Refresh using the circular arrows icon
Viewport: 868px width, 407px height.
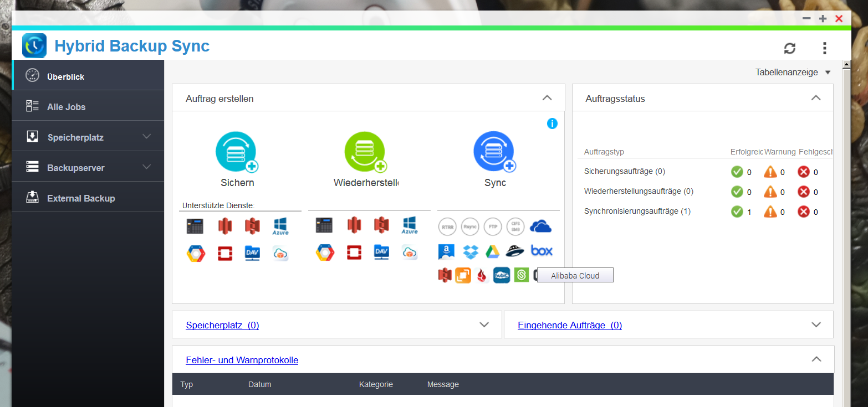(790, 48)
